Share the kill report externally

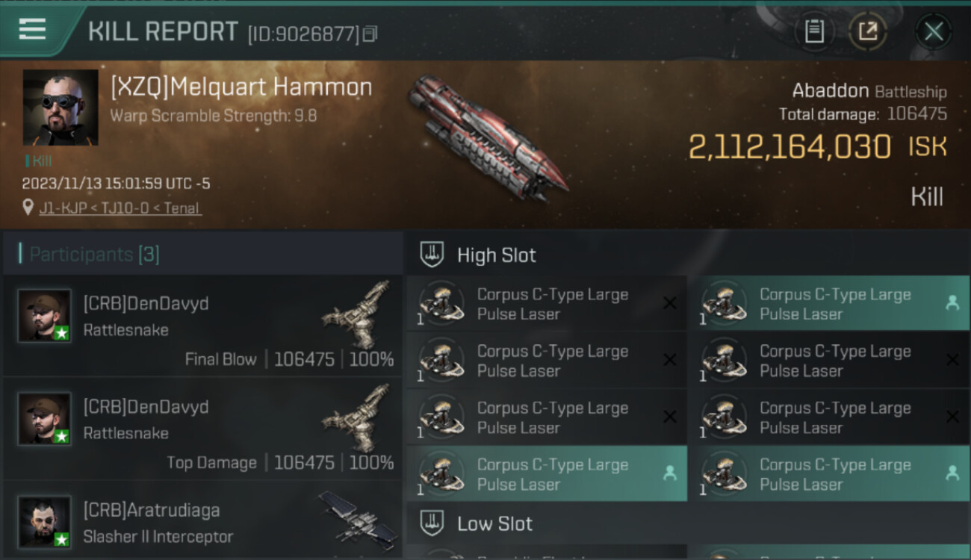868,31
